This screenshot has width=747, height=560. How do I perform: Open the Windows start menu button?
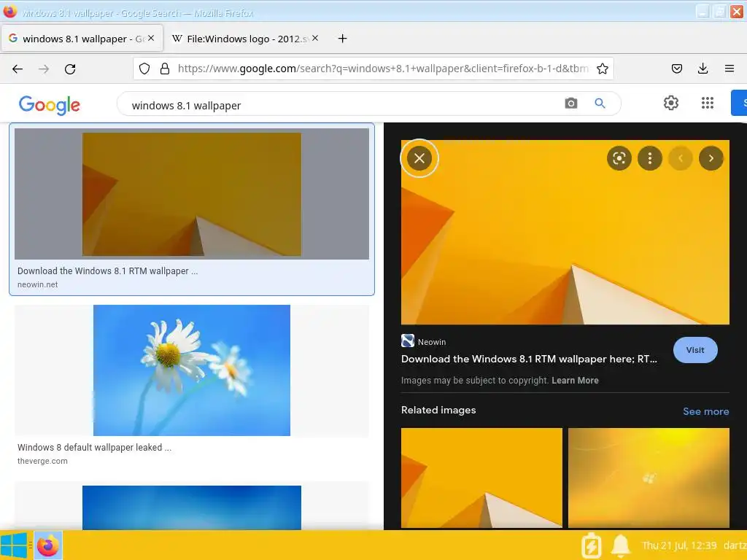[15, 545]
